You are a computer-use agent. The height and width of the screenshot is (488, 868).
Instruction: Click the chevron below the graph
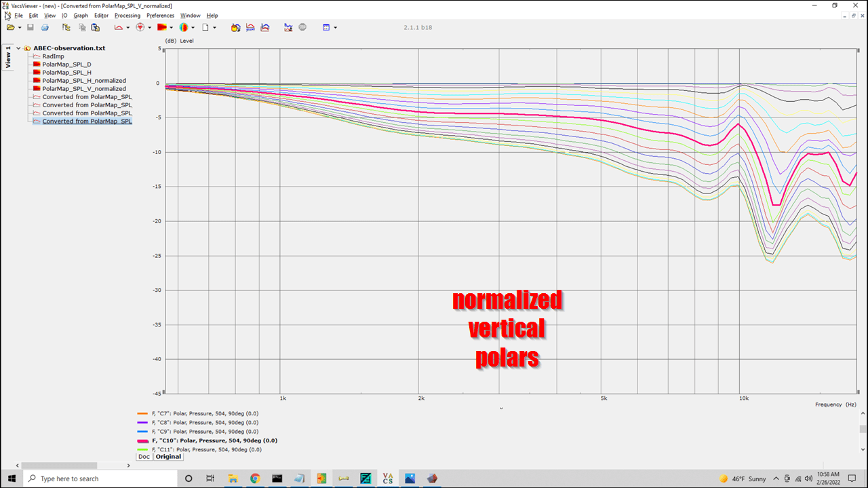501,409
